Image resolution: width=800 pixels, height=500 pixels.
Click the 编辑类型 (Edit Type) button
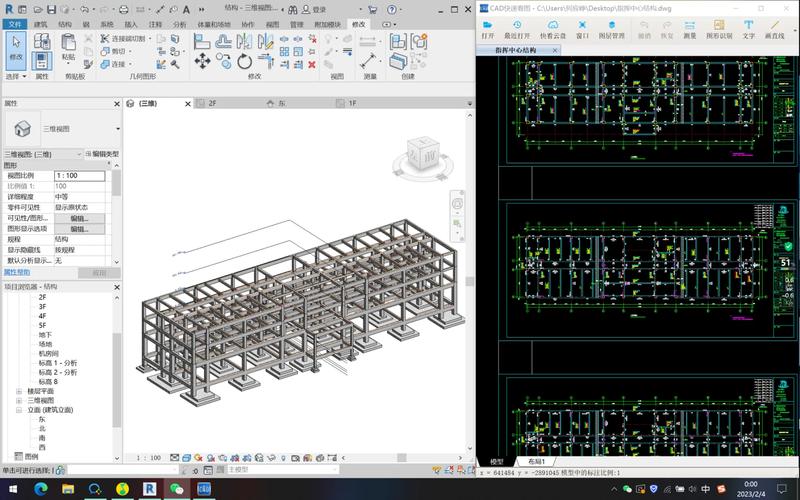101,154
